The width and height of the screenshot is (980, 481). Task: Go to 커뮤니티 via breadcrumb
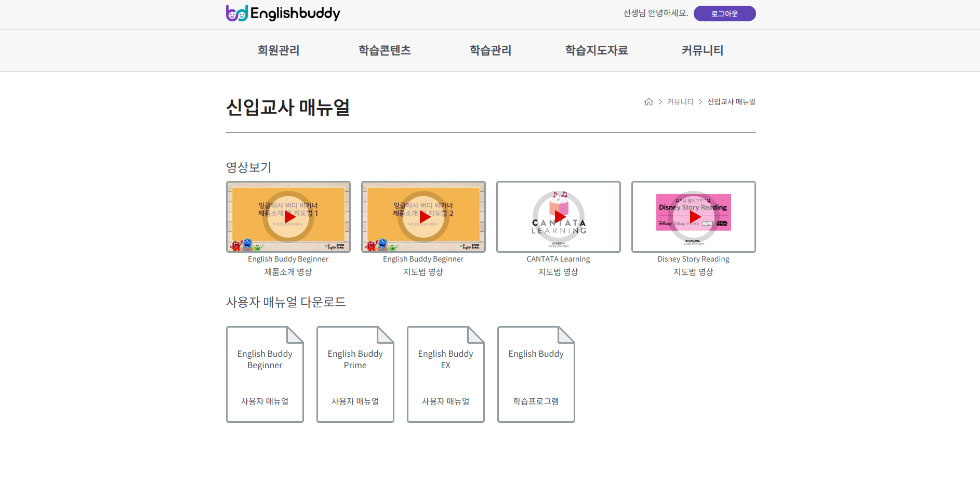680,102
